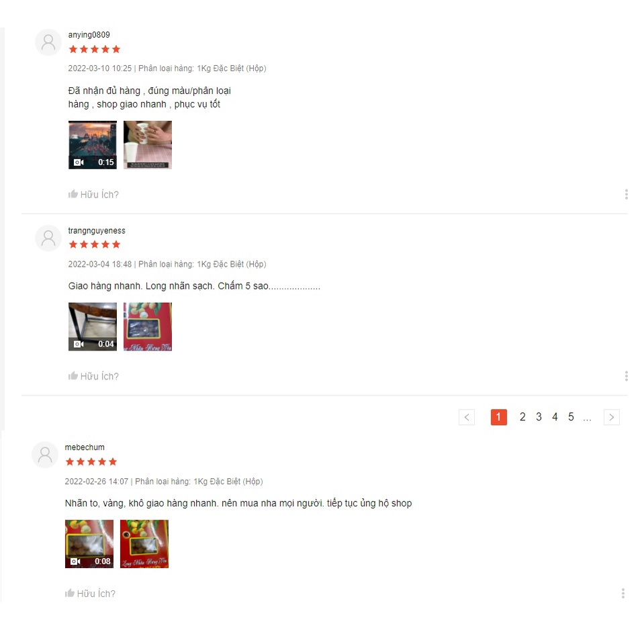
Task: Open the paper cups photo thumbnail
Action: click(x=148, y=145)
